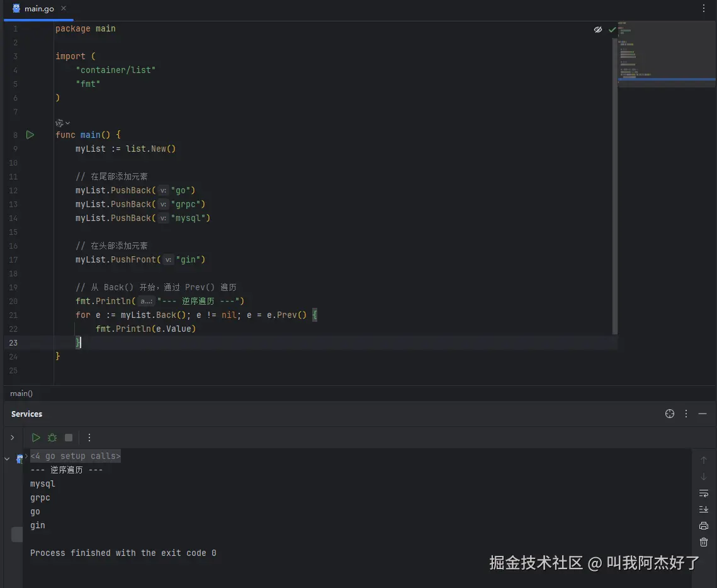717x588 pixels.
Task: Toggle reader mode eye icon
Action: coord(597,30)
